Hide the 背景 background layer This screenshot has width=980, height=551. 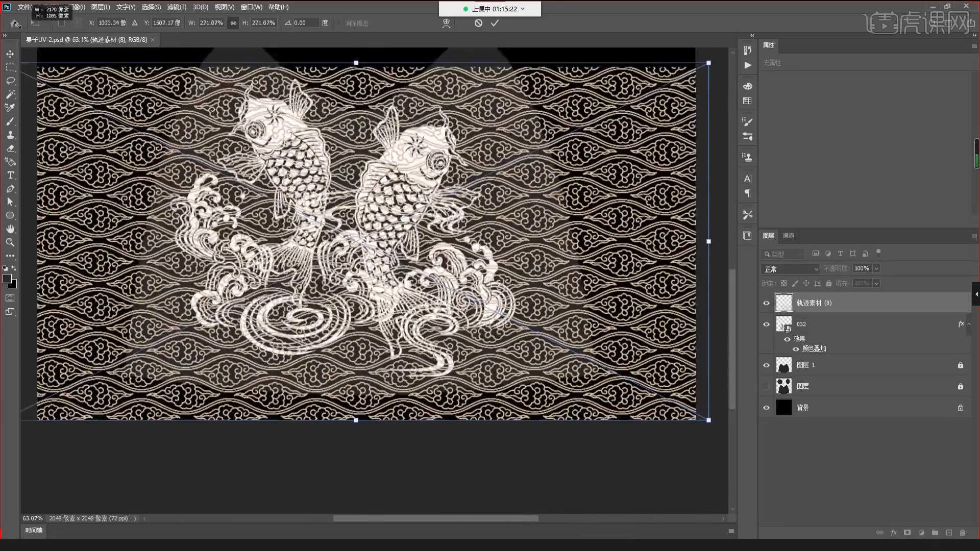click(766, 408)
